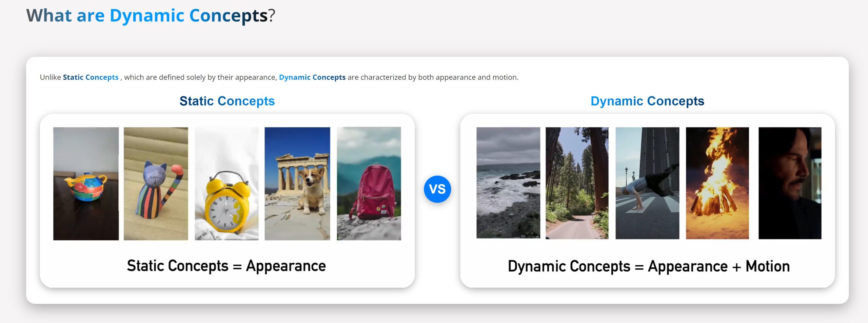Screen dimensions: 868x323
Task: Open the yellow alarm clock image
Action: point(227,184)
